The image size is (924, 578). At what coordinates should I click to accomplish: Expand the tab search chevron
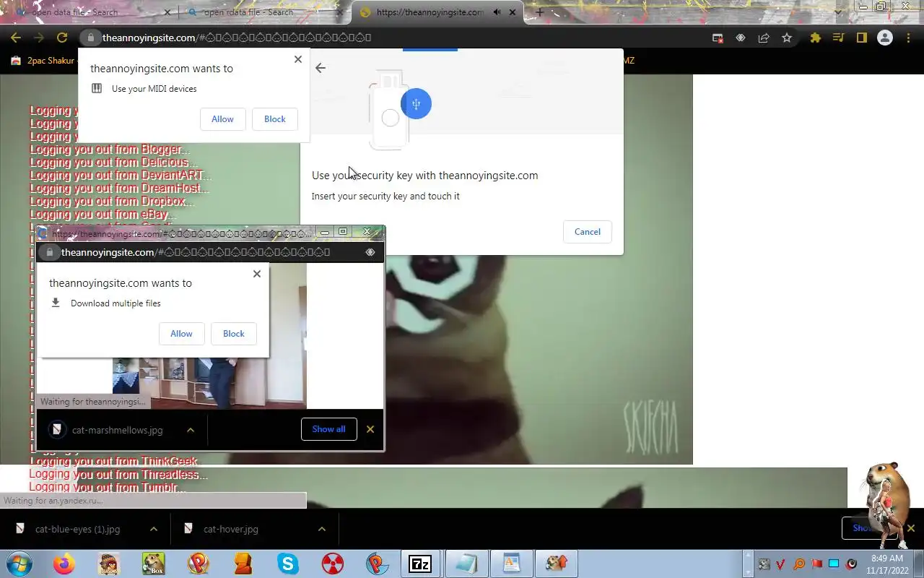tap(838, 12)
